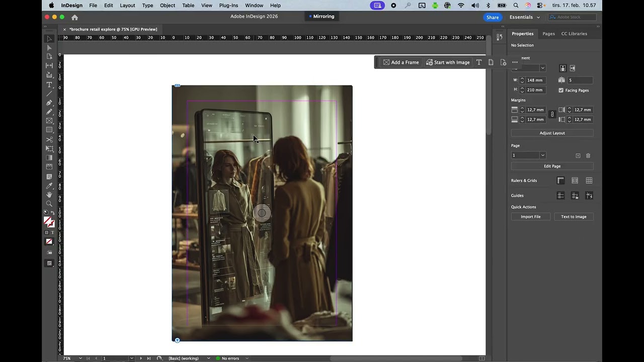This screenshot has width=644, height=362.
Task: Select the Line tool
Action: (x=49, y=94)
